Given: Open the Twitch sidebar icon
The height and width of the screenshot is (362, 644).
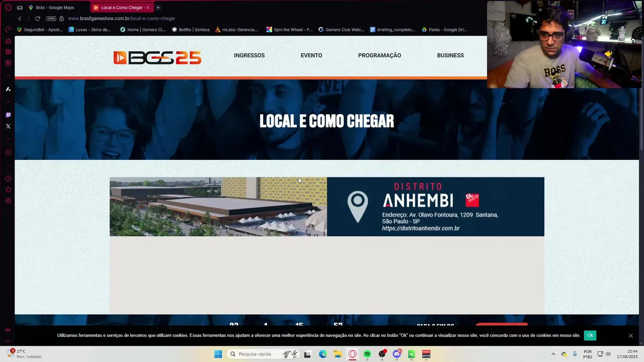Looking at the screenshot, I should pyautogui.click(x=8, y=115).
